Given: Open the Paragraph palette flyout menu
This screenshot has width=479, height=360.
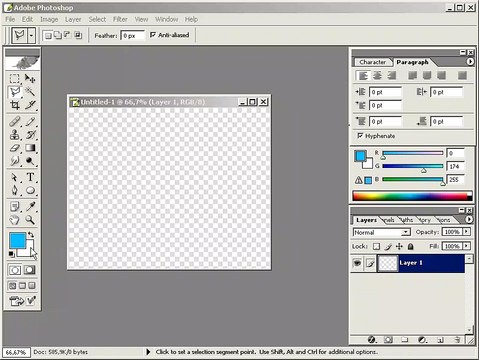Looking at the screenshot, I should (470, 62).
